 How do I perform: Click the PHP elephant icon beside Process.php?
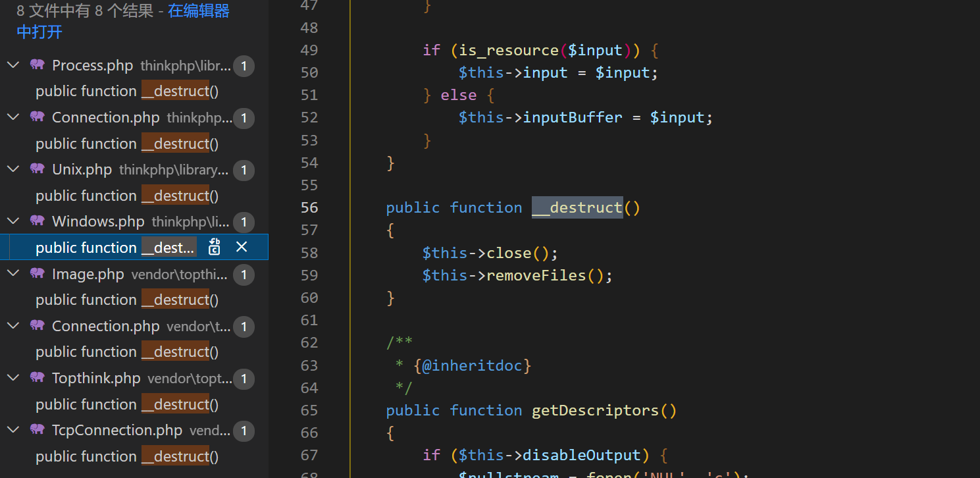point(38,65)
